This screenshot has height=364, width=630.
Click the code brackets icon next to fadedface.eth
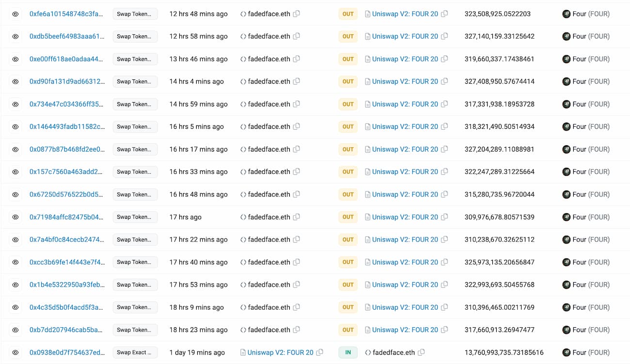[243, 14]
